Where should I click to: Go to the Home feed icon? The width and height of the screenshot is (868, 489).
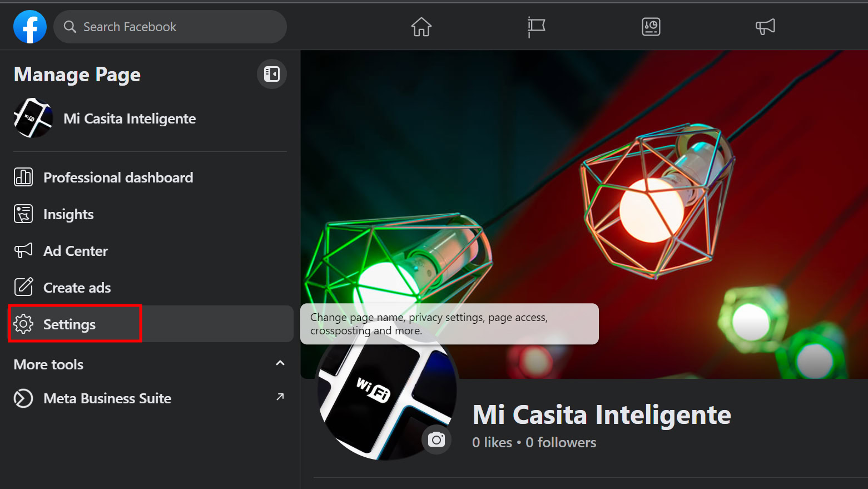tap(421, 27)
